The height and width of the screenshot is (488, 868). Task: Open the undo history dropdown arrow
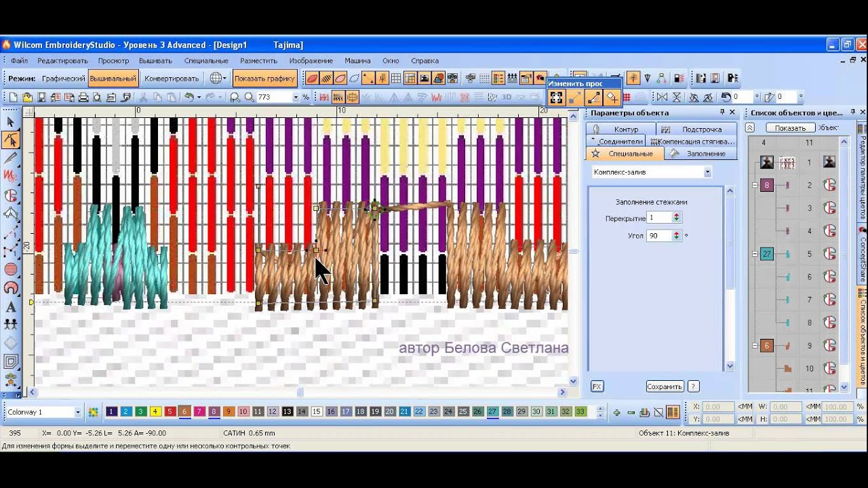pos(199,97)
